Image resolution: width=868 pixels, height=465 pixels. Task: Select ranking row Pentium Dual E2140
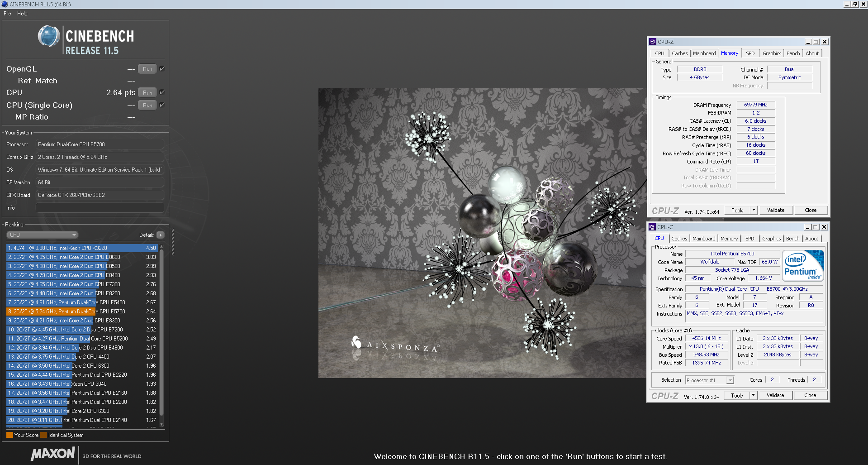click(82, 420)
